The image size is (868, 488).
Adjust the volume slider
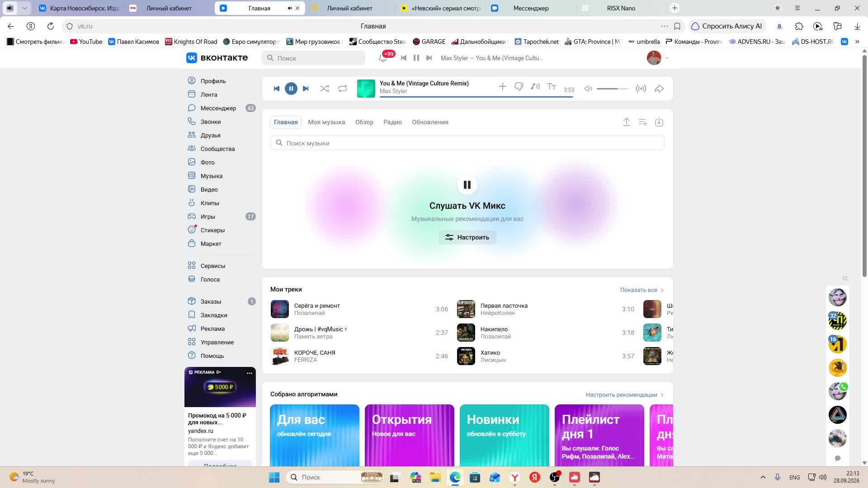pyautogui.click(x=612, y=89)
